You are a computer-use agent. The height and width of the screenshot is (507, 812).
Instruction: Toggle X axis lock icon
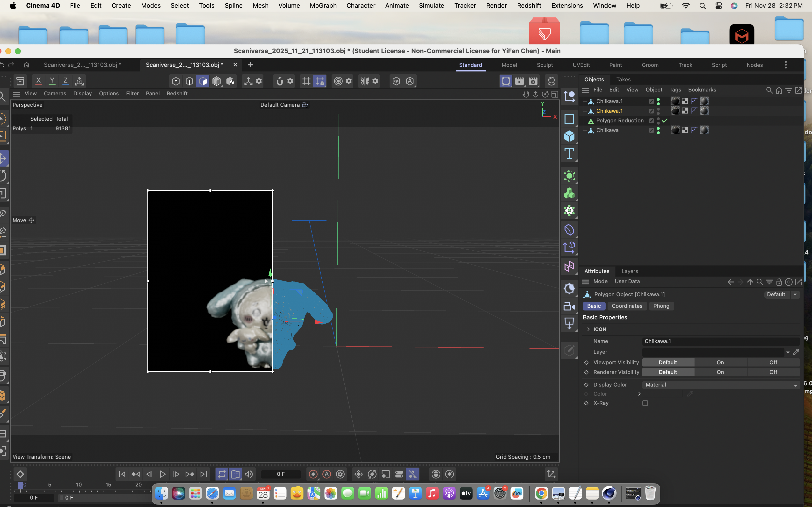point(39,81)
